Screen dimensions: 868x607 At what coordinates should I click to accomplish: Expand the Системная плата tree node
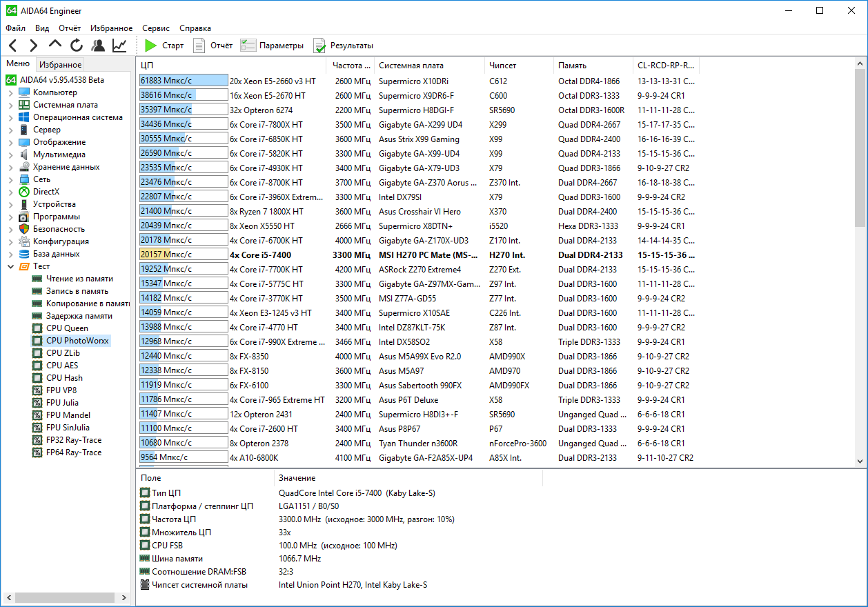click(10, 105)
